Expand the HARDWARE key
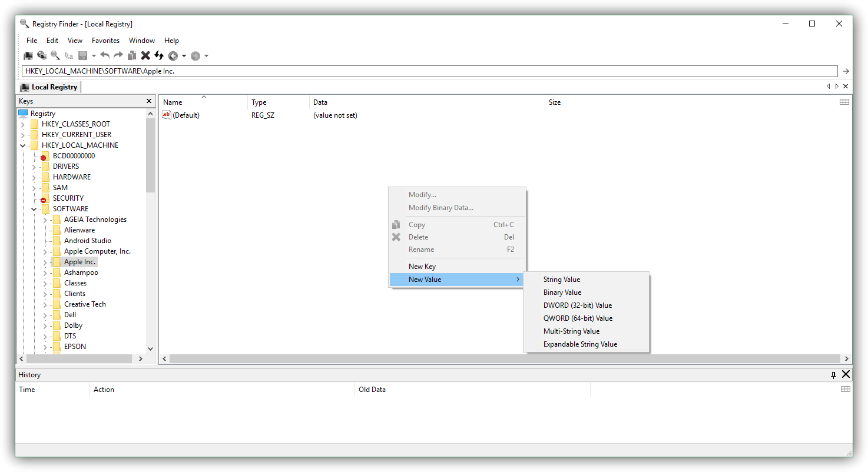 34,177
